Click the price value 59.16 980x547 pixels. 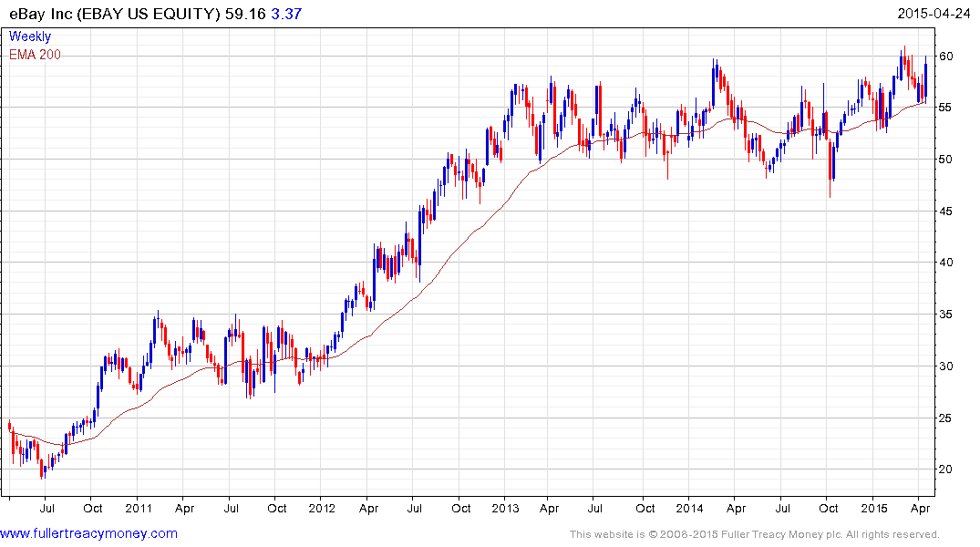coord(245,14)
